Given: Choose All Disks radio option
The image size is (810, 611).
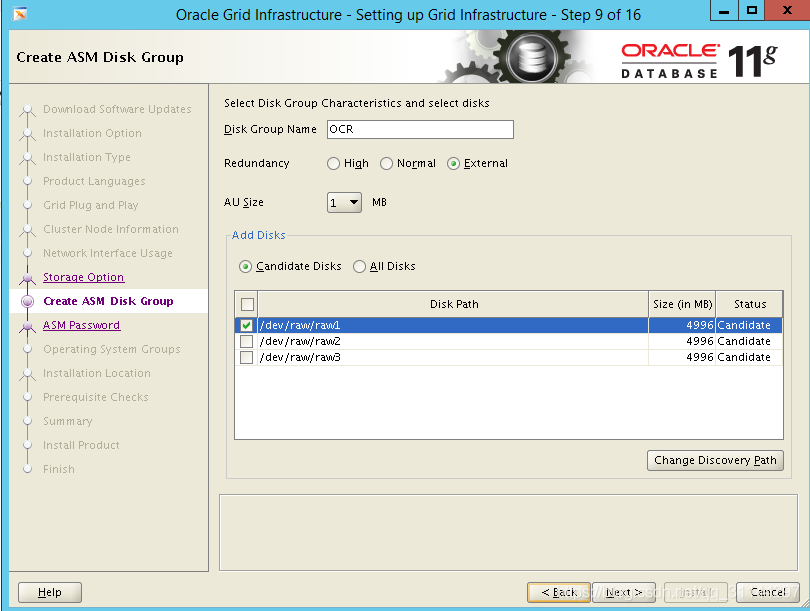Looking at the screenshot, I should coord(359,267).
